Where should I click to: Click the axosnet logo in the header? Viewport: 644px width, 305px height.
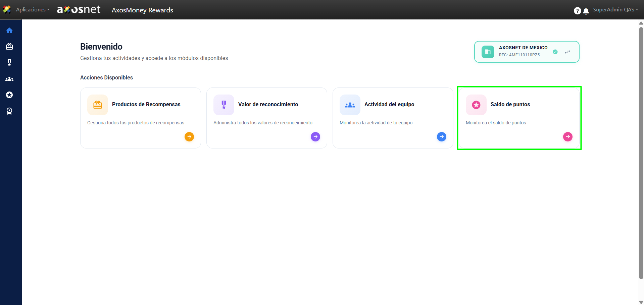coord(79,10)
